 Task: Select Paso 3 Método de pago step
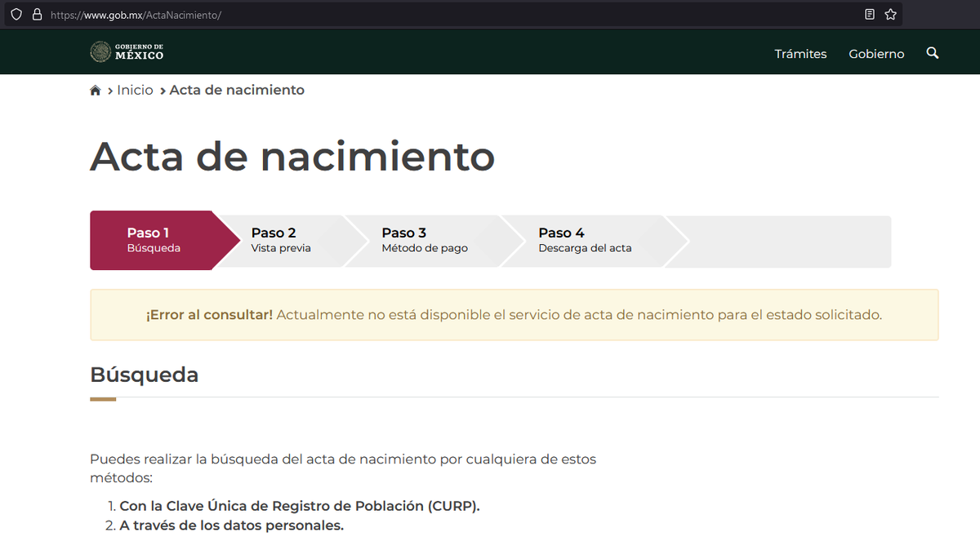pos(425,240)
